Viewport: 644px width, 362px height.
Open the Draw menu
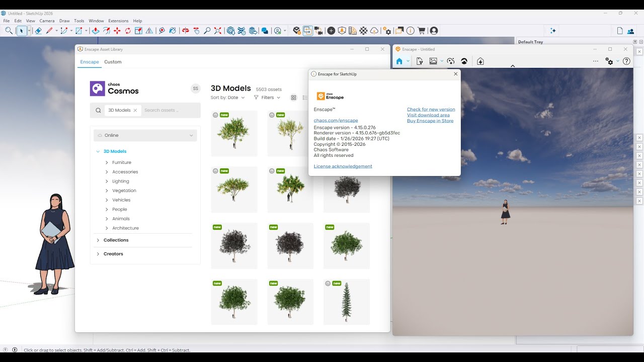point(64,21)
